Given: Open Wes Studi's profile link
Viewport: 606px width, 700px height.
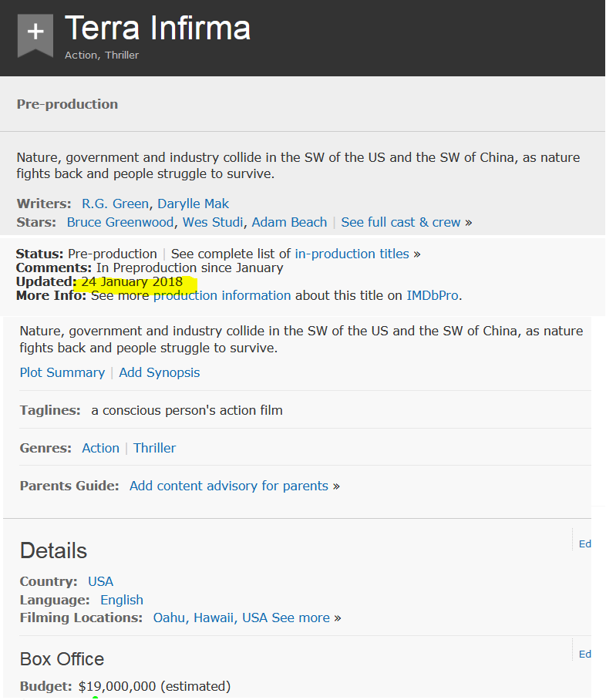Looking at the screenshot, I should (211, 222).
